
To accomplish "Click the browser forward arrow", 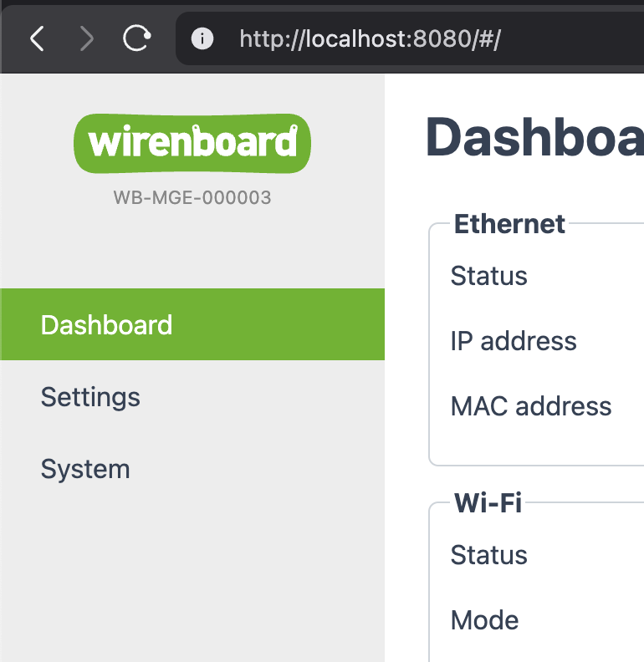I will 86,38.
